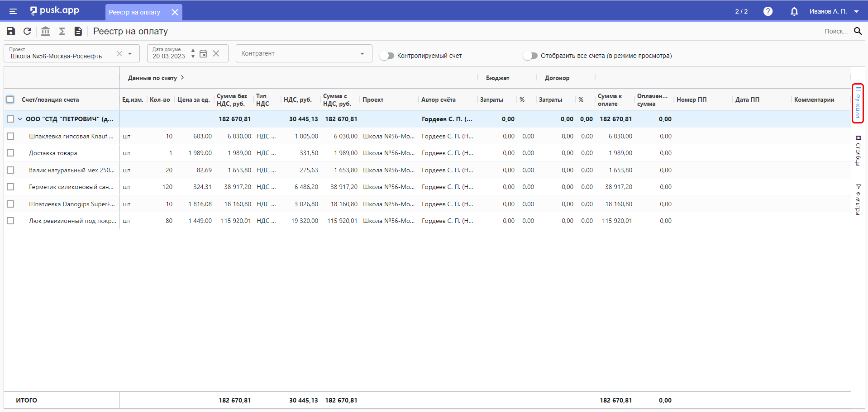Open the hamburger main menu
The image size is (868, 412).
point(13,11)
